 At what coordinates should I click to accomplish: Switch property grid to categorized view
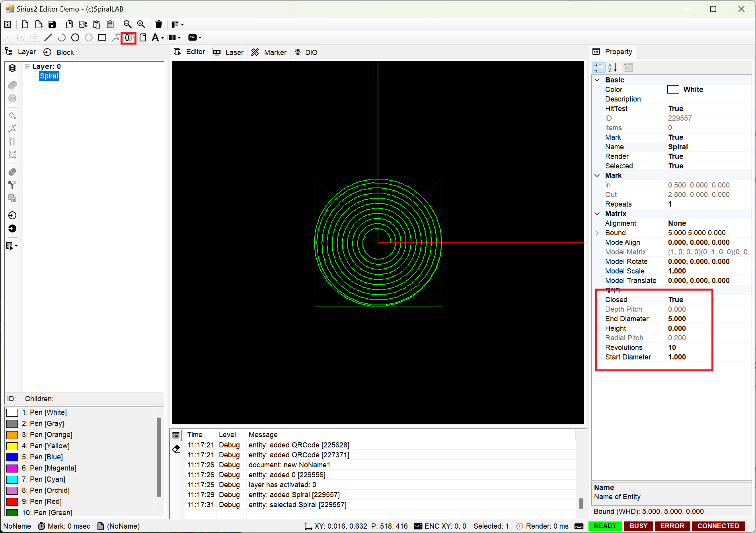tap(598, 68)
